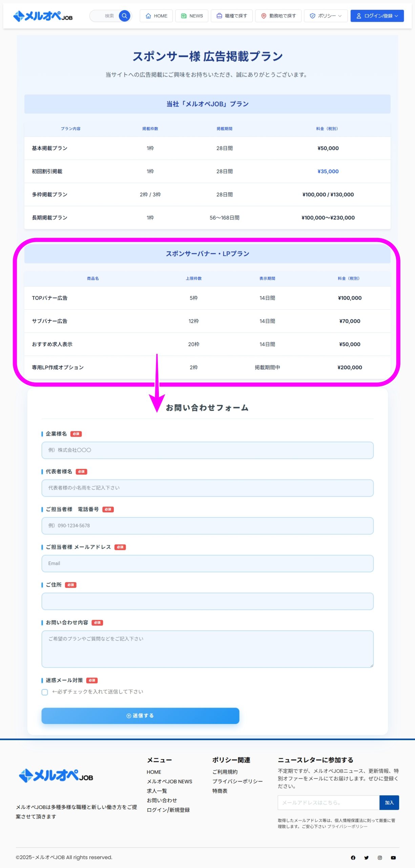
Task: Click the footer メルオペJOB logo
Action: (x=56, y=775)
